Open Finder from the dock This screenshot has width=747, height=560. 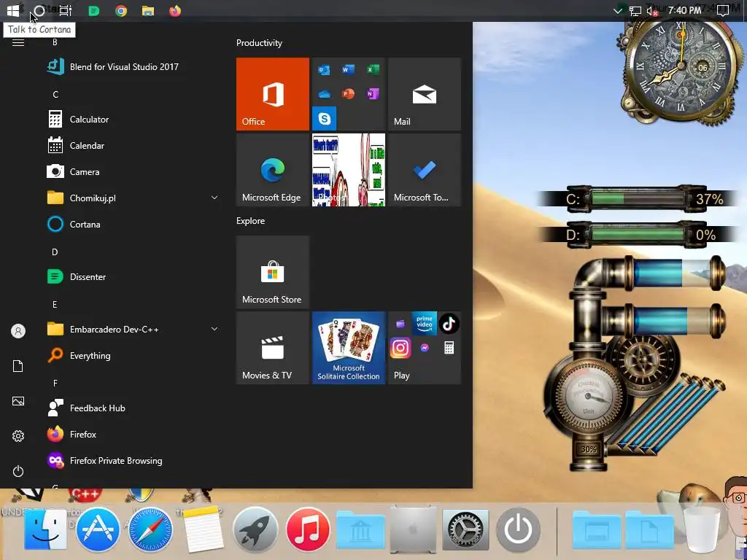coord(46,529)
